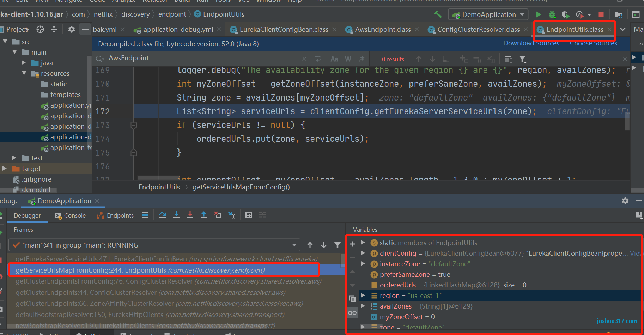The width and height of the screenshot is (644, 335).
Task: Select previous frame with up arrow
Action: click(310, 245)
